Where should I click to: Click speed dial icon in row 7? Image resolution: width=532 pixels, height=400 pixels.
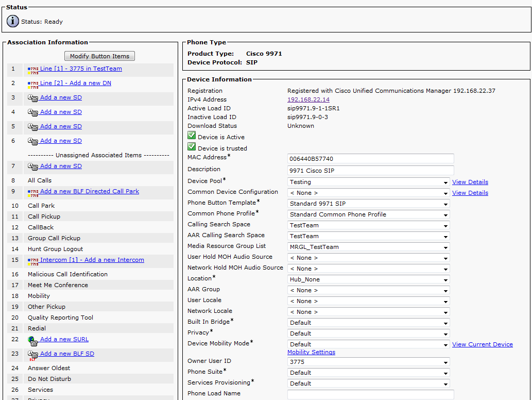pyautogui.click(x=33, y=166)
